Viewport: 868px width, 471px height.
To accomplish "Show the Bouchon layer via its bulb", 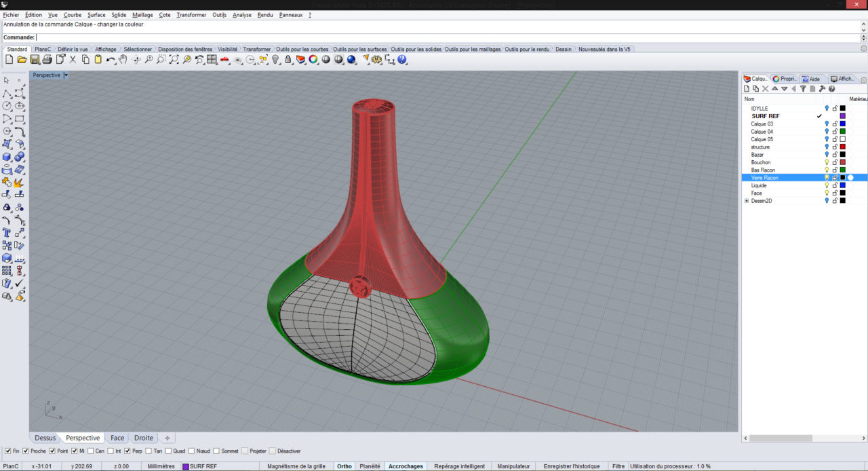I will tap(827, 162).
